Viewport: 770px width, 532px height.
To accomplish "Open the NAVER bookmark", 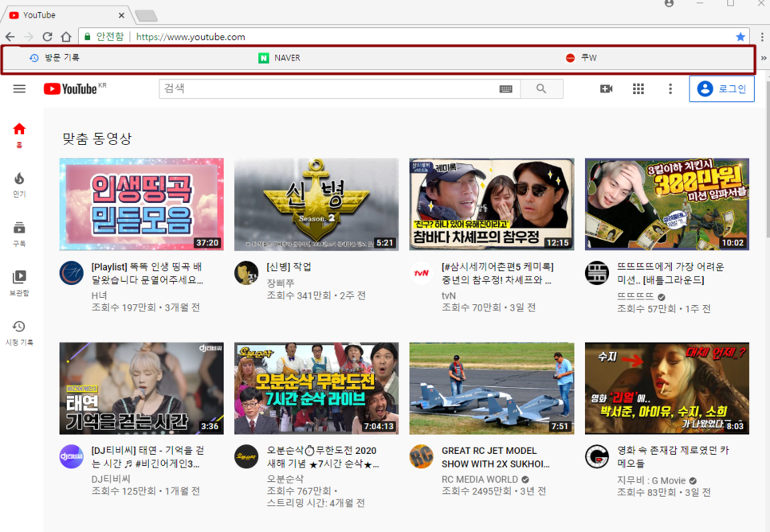I will (280, 58).
